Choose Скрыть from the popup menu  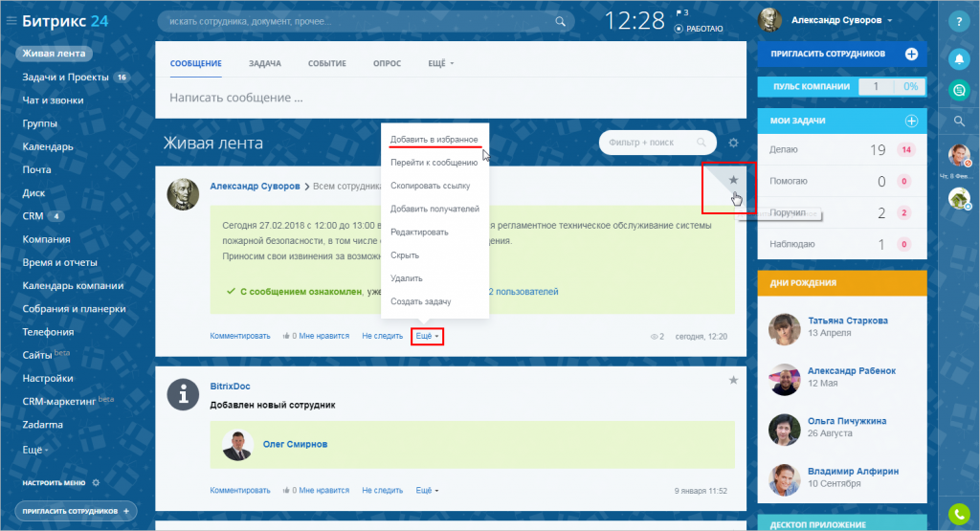pyautogui.click(x=405, y=254)
